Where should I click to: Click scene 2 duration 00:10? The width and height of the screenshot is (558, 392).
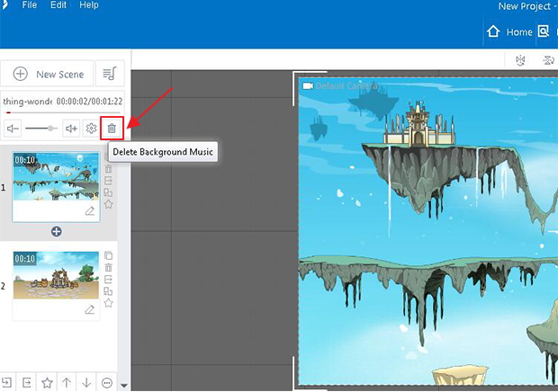pos(24,259)
